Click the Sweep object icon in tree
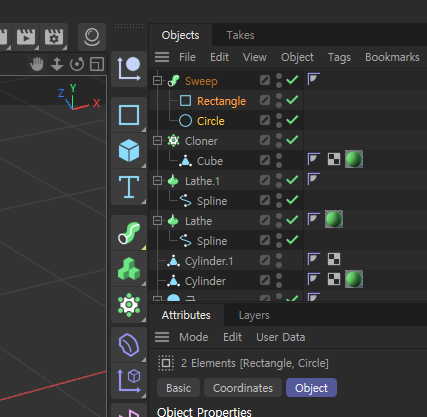Viewport: 427px width, 417px height. 174,81
